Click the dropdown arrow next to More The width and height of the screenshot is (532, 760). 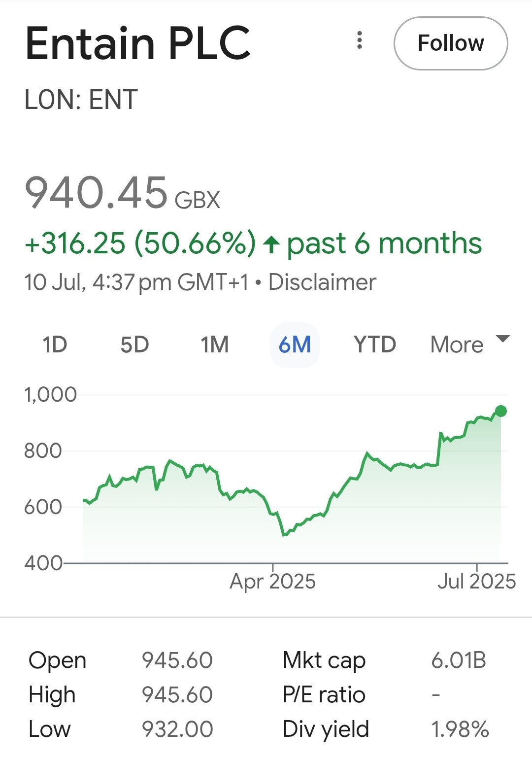point(503,339)
